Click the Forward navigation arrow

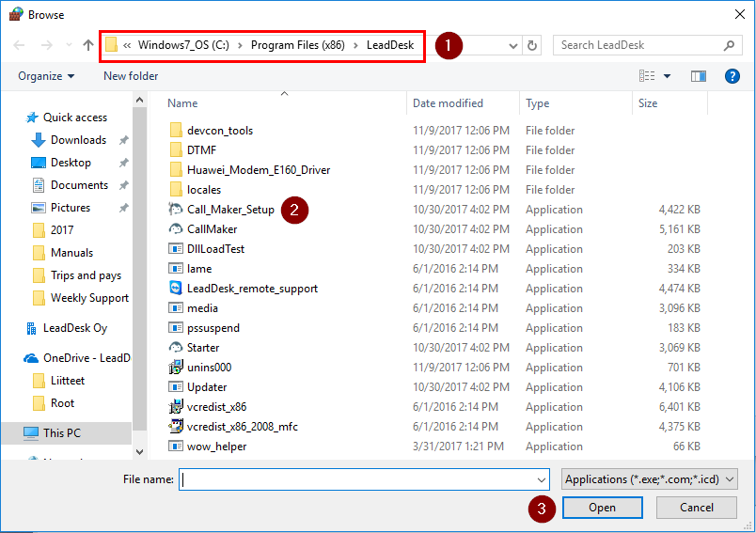coord(47,45)
